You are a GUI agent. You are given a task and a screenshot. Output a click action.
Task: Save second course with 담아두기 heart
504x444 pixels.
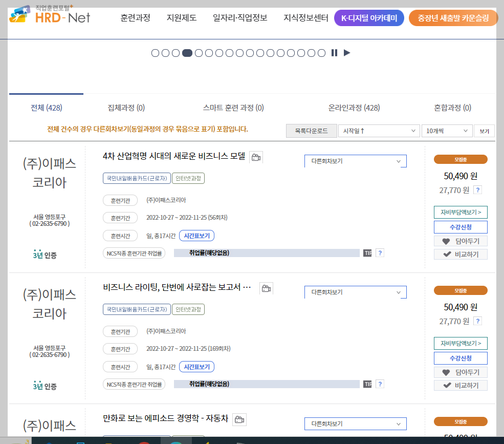coord(461,372)
